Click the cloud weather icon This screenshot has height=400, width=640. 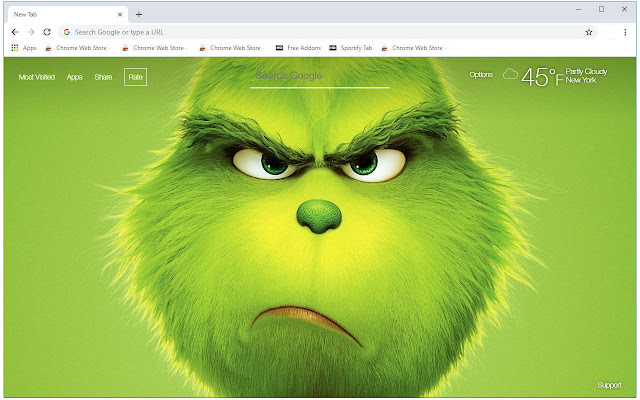click(x=510, y=74)
